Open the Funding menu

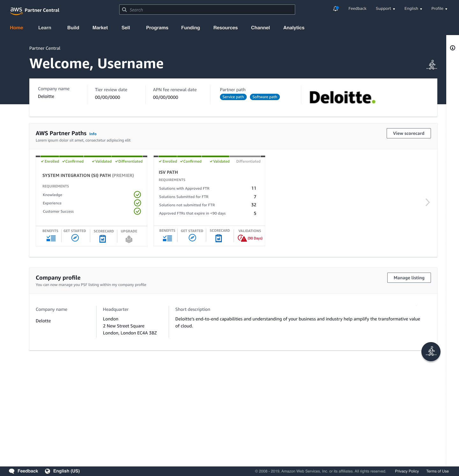tap(191, 28)
